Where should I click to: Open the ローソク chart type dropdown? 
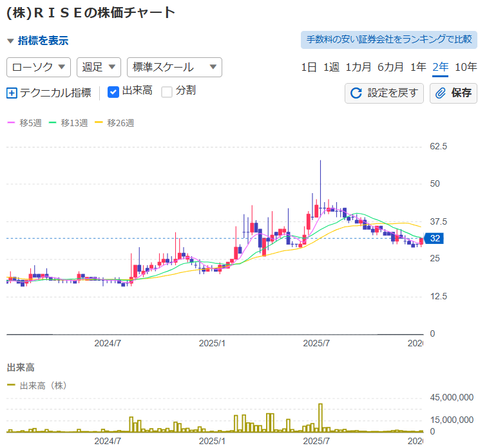click(x=39, y=67)
